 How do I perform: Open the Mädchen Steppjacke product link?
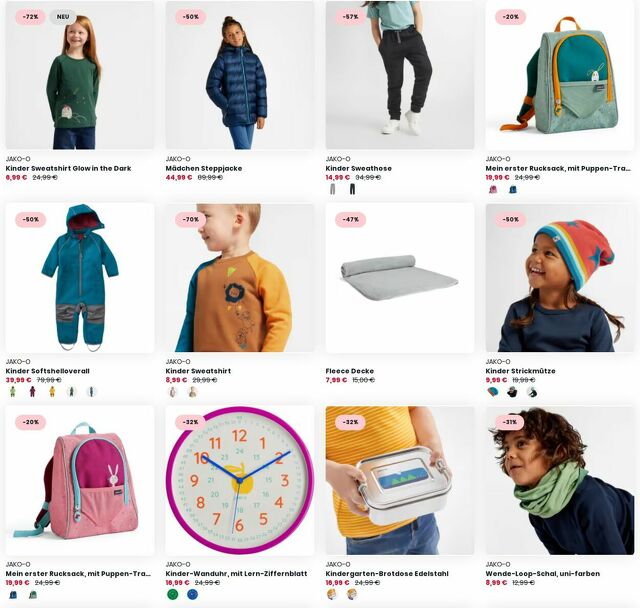204,168
